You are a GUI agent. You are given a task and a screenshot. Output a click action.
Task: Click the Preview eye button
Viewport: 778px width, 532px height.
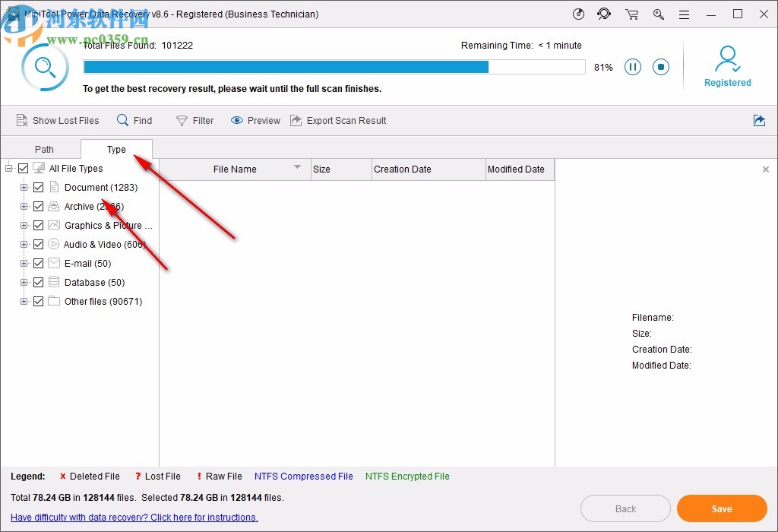[x=255, y=121]
